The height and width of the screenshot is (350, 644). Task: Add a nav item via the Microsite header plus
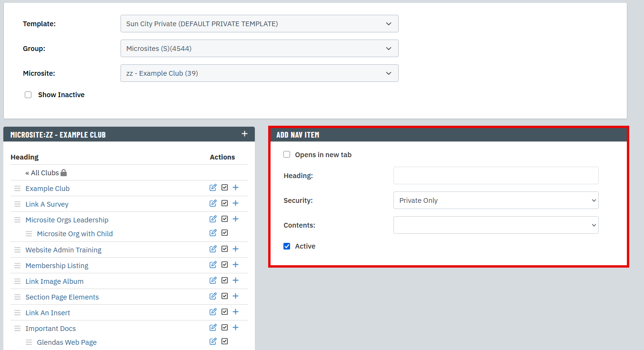[x=244, y=134]
